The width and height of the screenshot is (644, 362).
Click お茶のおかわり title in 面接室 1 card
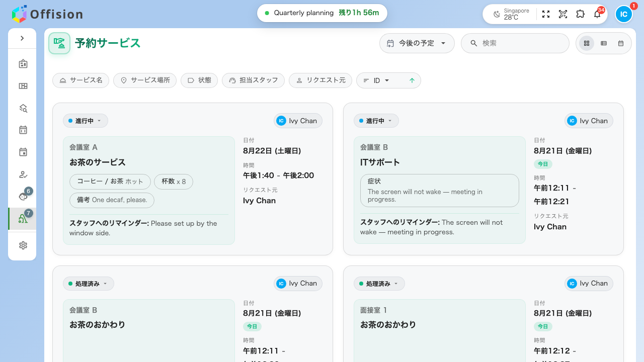pyautogui.click(x=388, y=325)
